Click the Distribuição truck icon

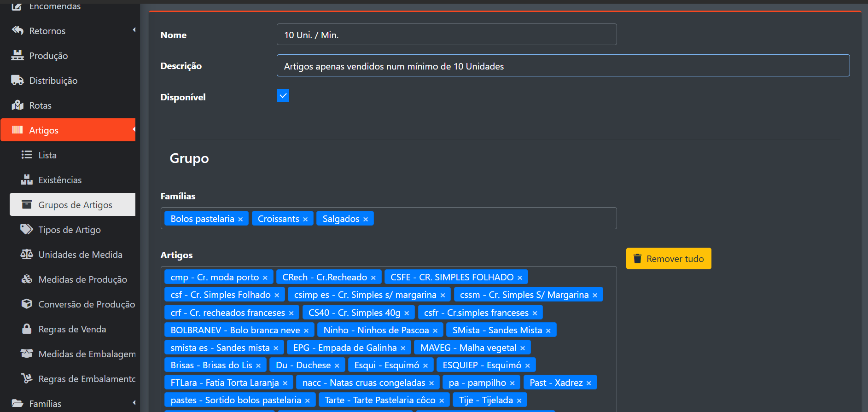(17, 81)
